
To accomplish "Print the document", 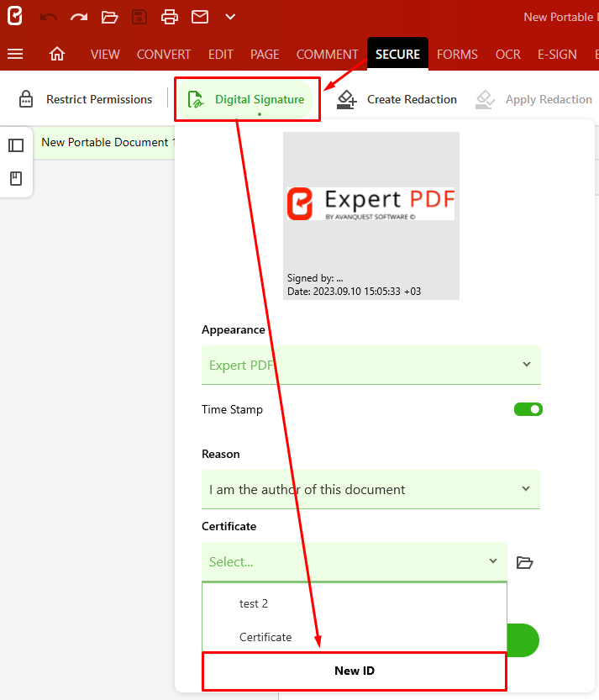I will (170, 18).
